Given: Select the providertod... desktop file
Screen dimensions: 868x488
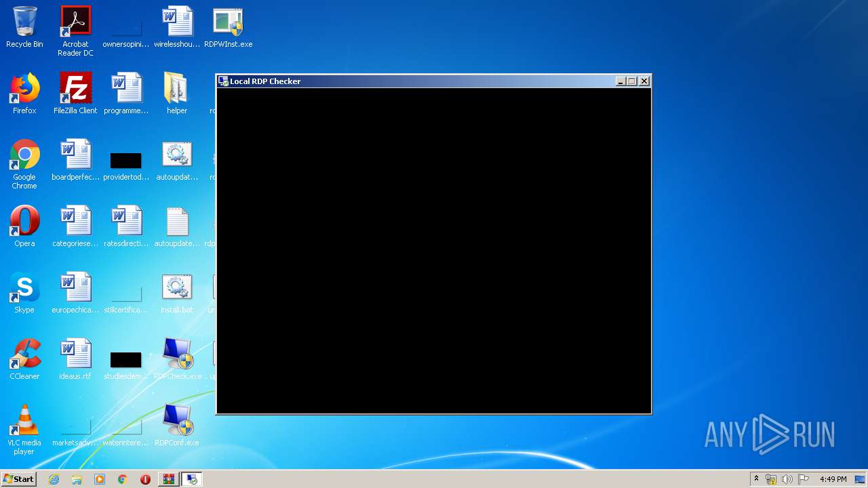Looking at the screenshot, I should pyautogui.click(x=126, y=166).
